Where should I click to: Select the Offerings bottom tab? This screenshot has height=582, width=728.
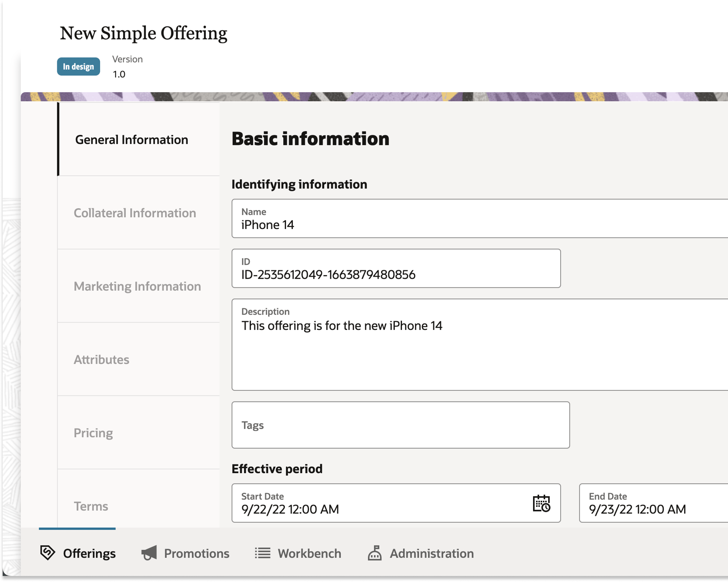[x=89, y=553]
